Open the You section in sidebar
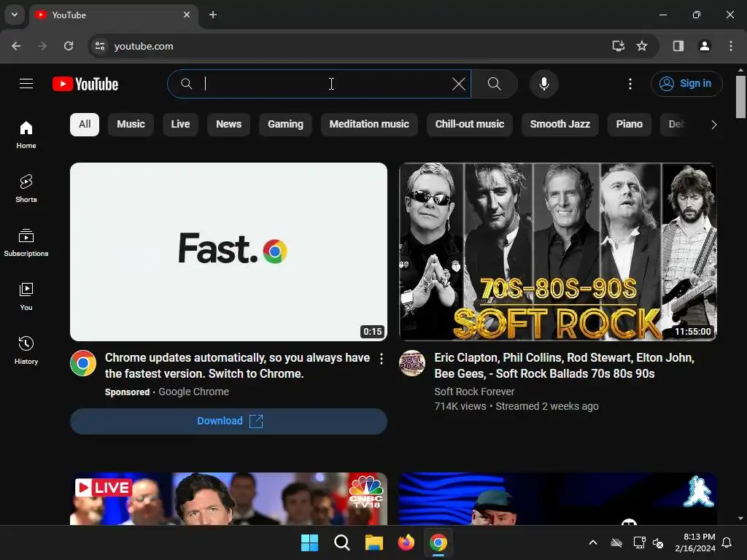The width and height of the screenshot is (747, 560). [26, 297]
